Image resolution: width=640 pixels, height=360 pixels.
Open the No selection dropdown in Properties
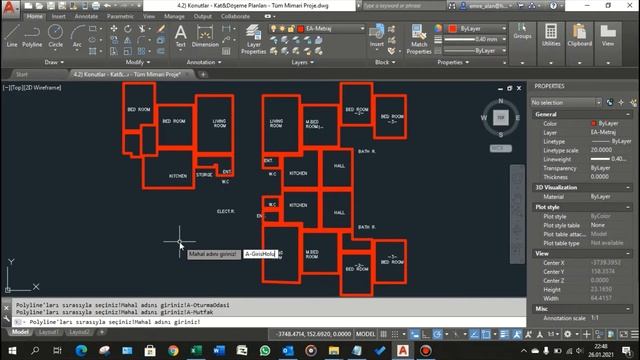point(566,102)
